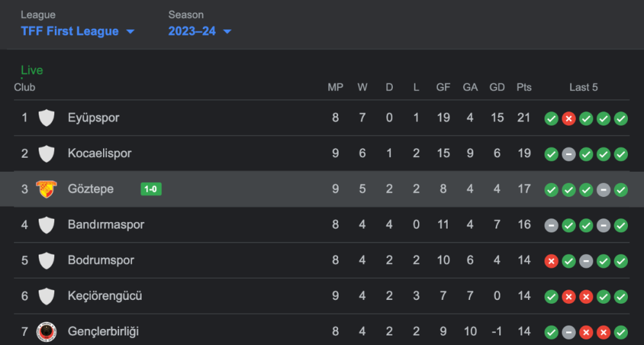
Task: Click Kocaelispor's gray draw icon in Last 5
Action: [569, 154]
